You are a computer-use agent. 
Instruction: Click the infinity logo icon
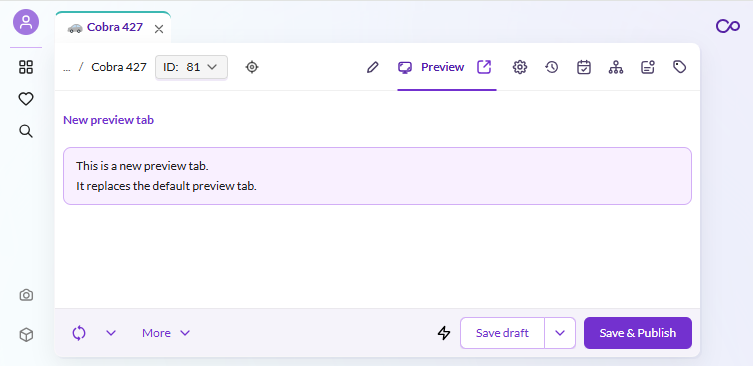click(728, 26)
